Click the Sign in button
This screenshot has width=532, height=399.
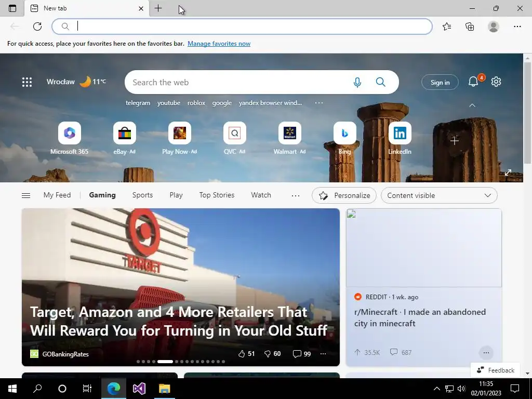pyautogui.click(x=440, y=82)
